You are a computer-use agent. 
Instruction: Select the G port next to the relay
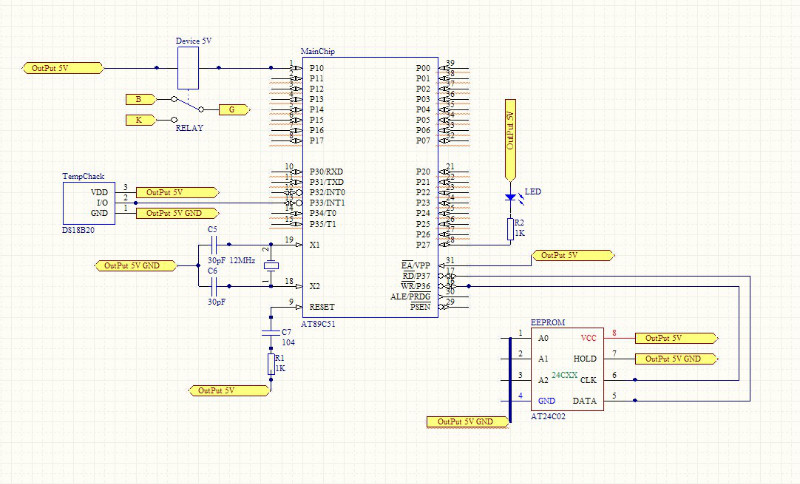(x=232, y=109)
